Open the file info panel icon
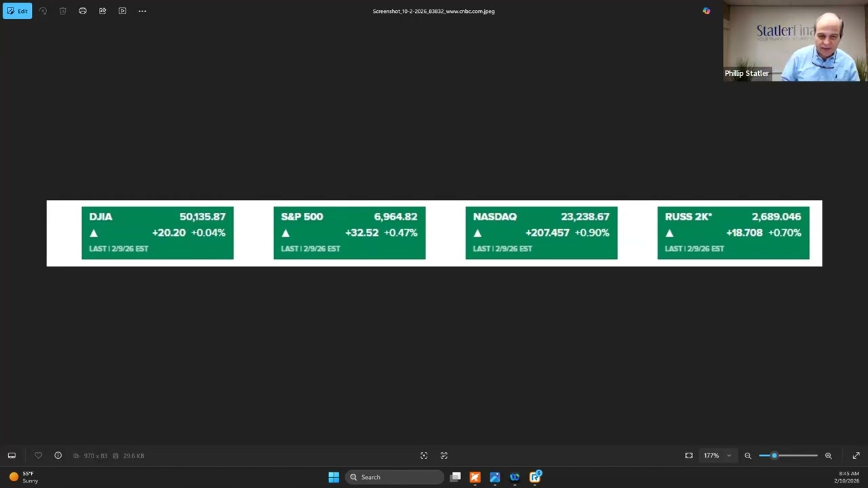The width and height of the screenshot is (868, 488). click(58, 455)
